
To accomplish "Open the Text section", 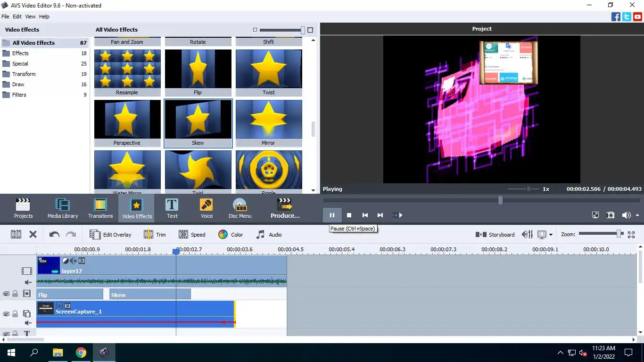I will click(x=172, y=209).
